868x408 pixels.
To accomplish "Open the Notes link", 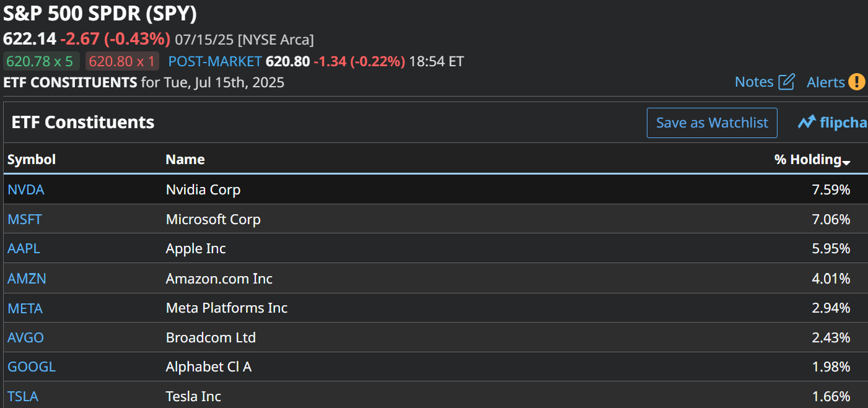I will tap(754, 82).
